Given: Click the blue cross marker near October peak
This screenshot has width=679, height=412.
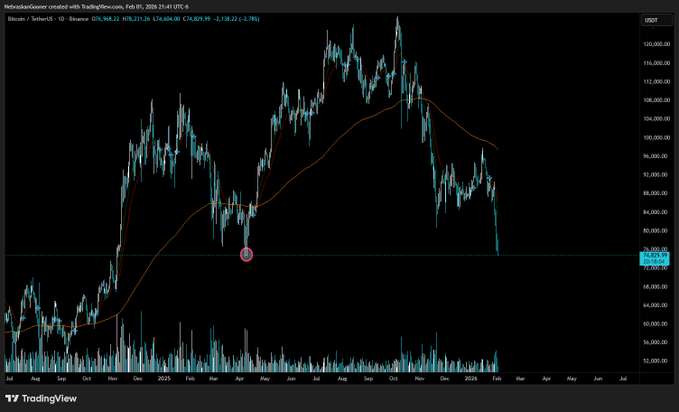Looking at the screenshot, I should 404,62.
